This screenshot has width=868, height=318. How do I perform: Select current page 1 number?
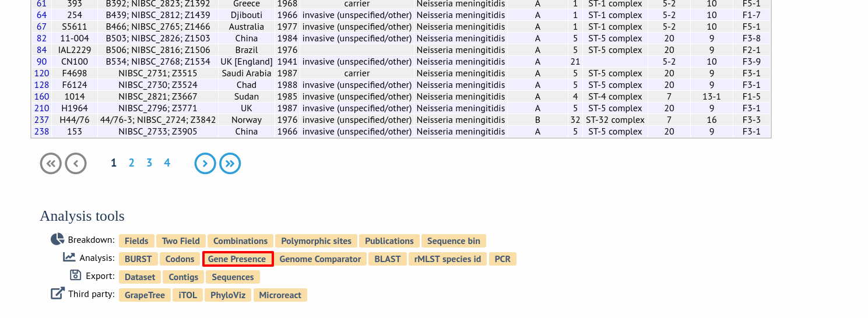click(x=114, y=163)
